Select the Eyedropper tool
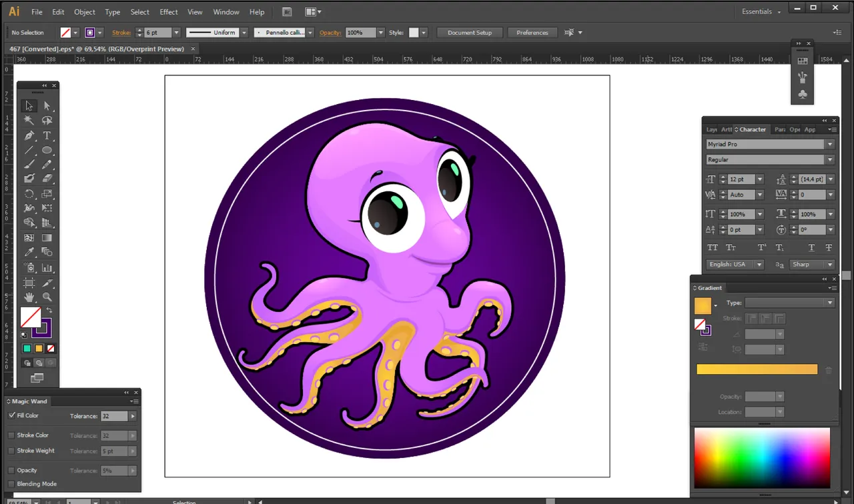The image size is (854, 504). [x=29, y=252]
